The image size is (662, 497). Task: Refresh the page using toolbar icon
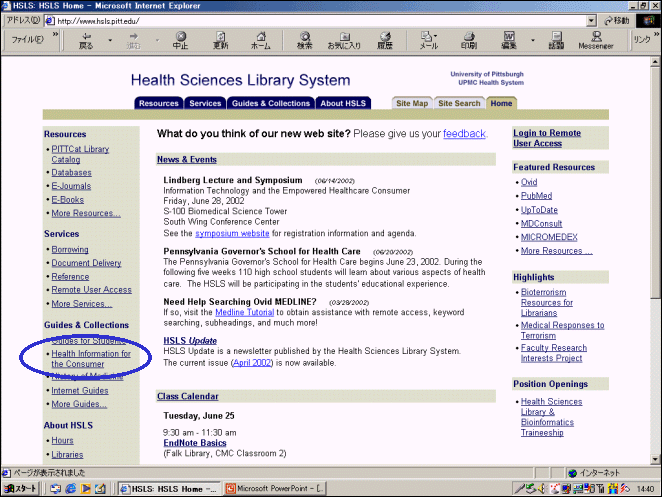click(x=220, y=40)
